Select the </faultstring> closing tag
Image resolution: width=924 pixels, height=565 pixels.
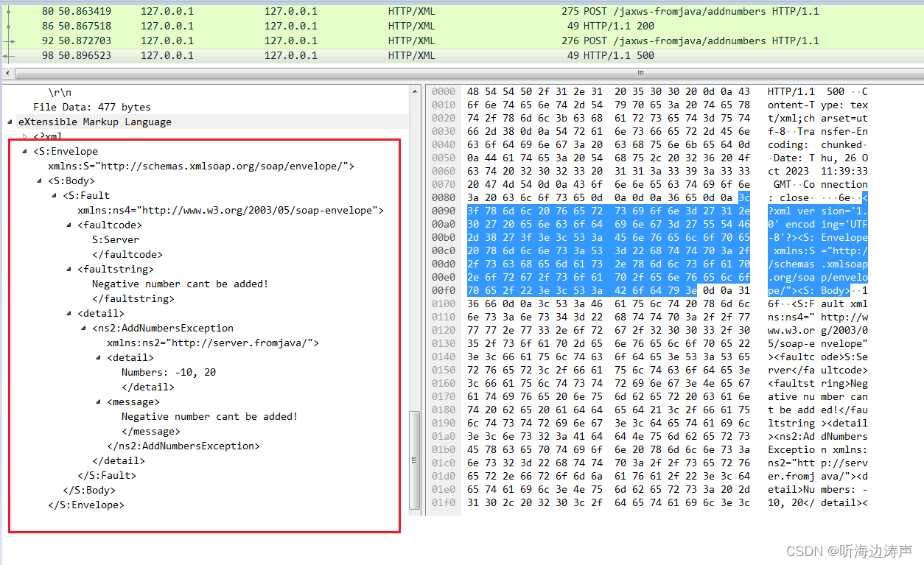133,298
